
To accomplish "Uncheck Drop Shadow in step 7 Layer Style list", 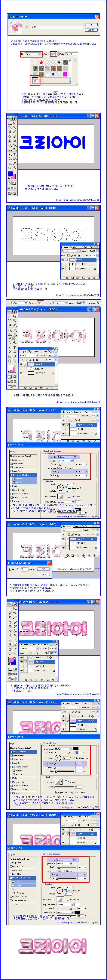I will (11, 752).
